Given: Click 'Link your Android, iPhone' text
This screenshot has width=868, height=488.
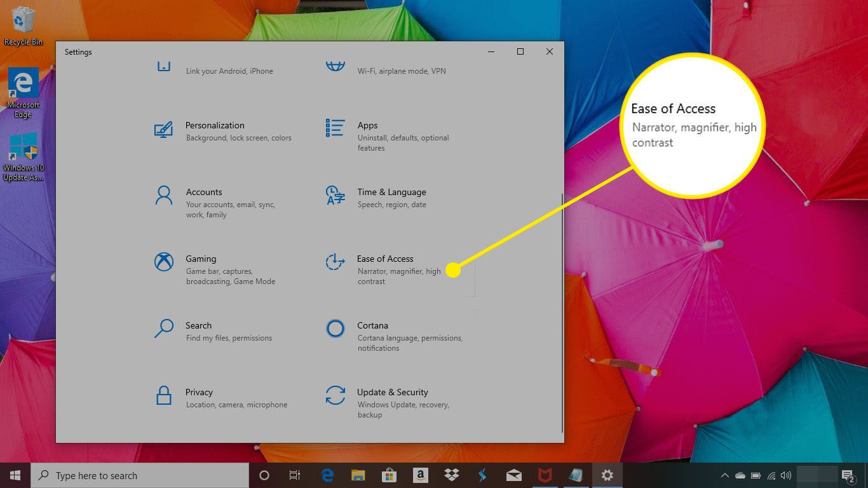Looking at the screenshot, I should pyautogui.click(x=229, y=71).
